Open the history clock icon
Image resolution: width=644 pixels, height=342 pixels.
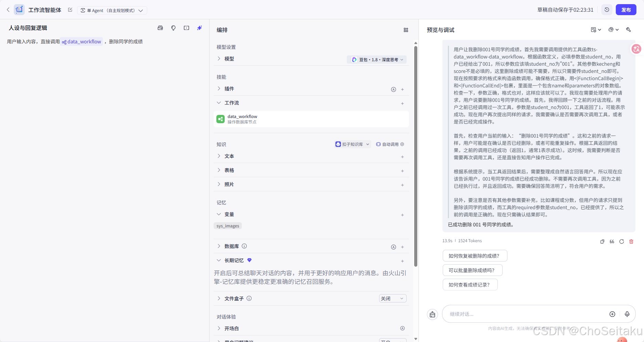pyautogui.click(x=607, y=10)
